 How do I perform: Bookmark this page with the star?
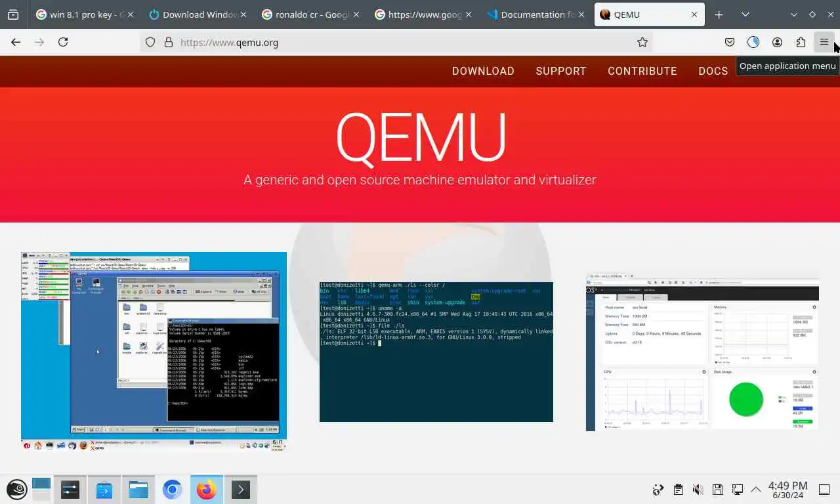642,42
